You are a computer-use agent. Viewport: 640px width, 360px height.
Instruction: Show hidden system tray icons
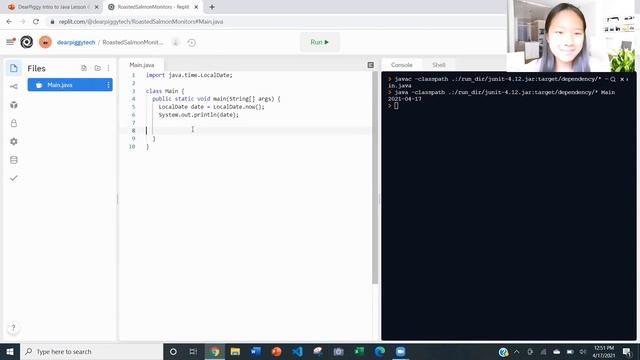point(517,351)
